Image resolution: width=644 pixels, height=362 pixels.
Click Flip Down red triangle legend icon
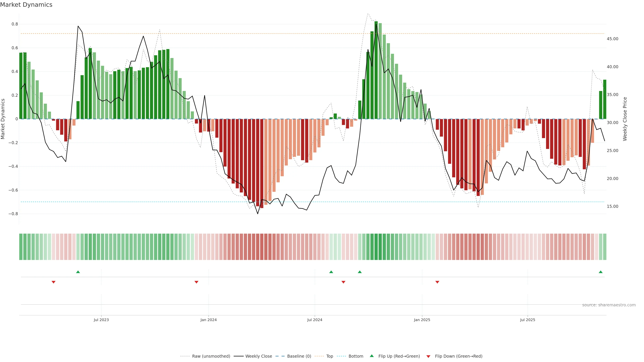[428, 356]
